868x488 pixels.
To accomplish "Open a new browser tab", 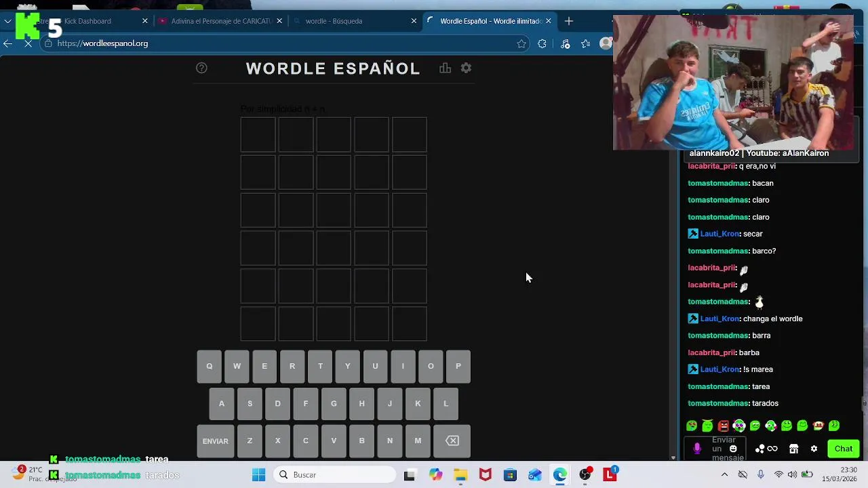I will coord(569,21).
